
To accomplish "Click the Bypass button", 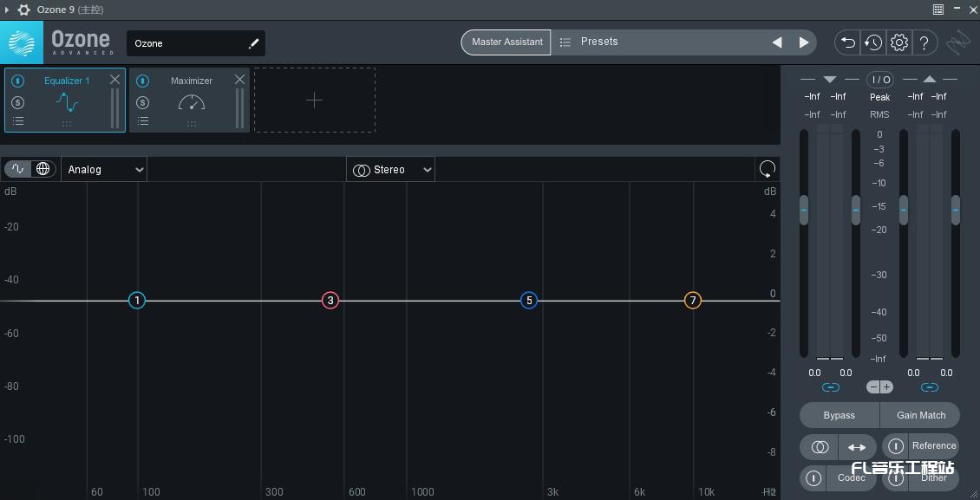I will point(838,415).
